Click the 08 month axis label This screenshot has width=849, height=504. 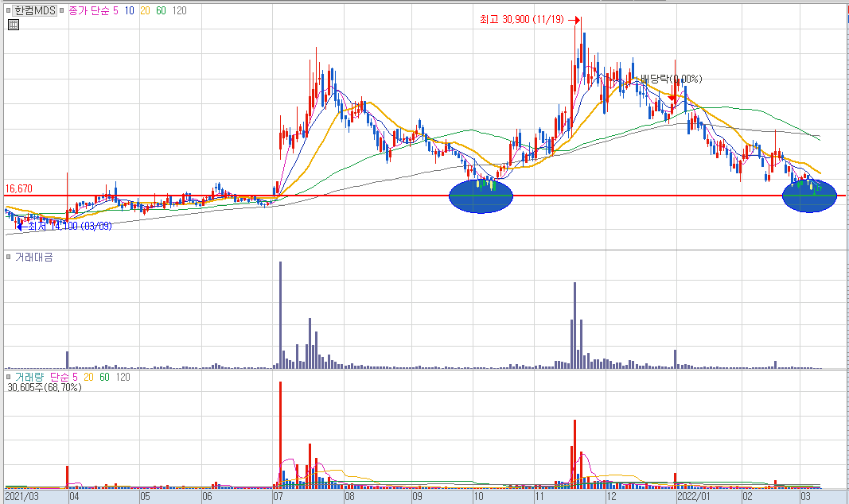coord(349,496)
